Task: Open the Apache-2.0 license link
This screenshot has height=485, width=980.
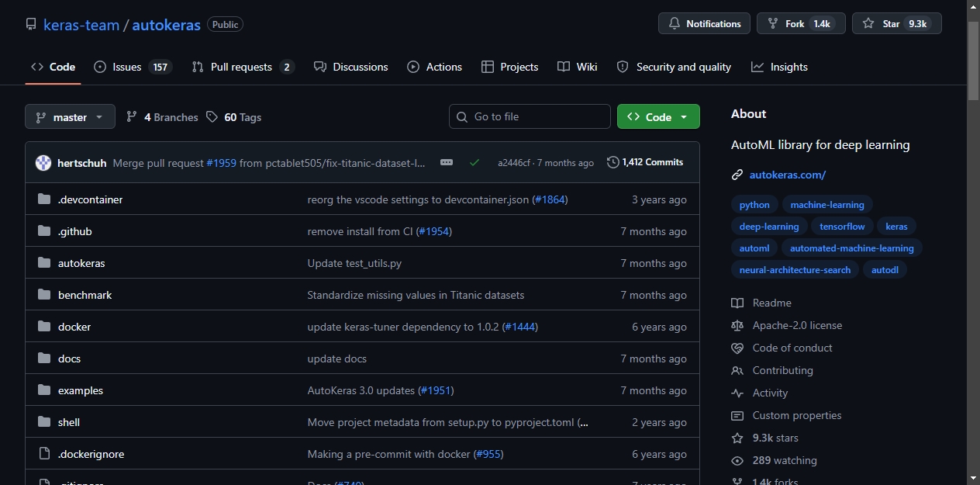Action: point(787,325)
